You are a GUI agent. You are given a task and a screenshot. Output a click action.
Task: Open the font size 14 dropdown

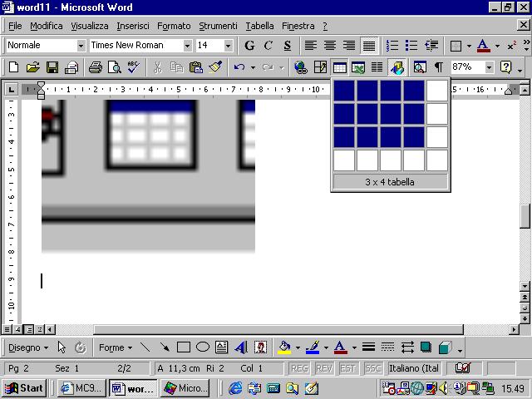[x=228, y=46]
